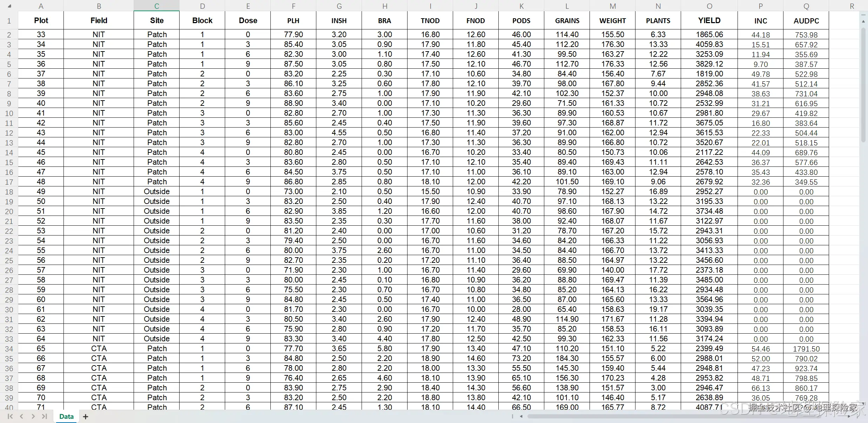This screenshot has height=423, width=868.
Task: Click the TNOD header cell
Action: [x=430, y=21]
